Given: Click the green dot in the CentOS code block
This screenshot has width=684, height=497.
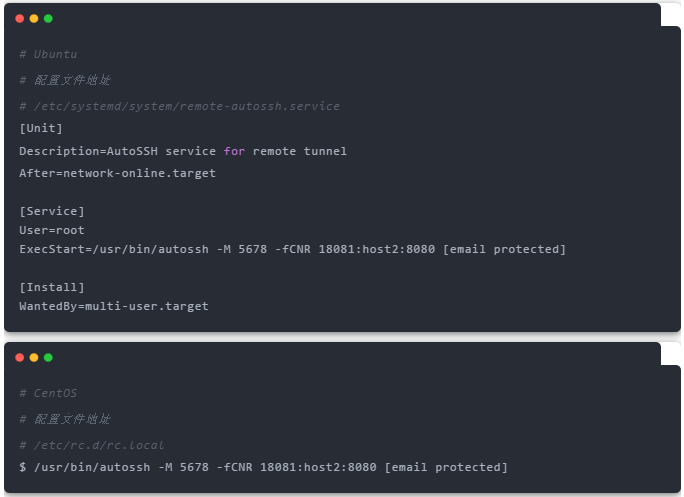Looking at the screenshot, I should pyautogui.click(x=48, y=357).
